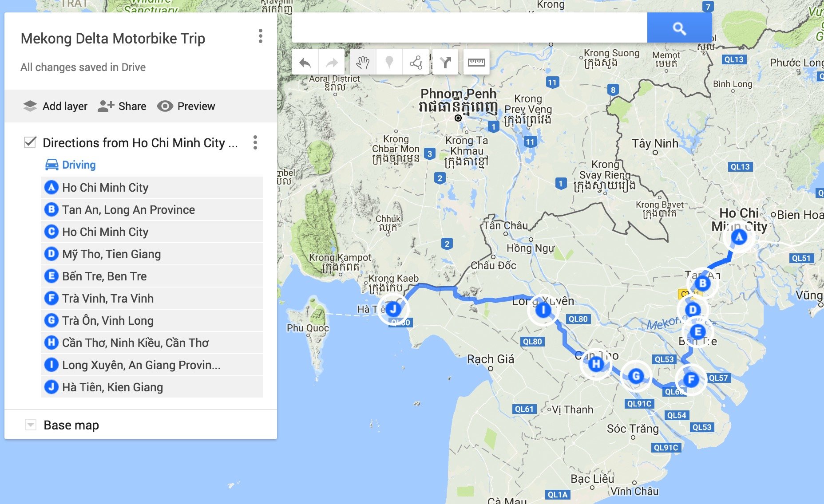
Task: Click the Preview button label
Action: click(x=196, y=106)
